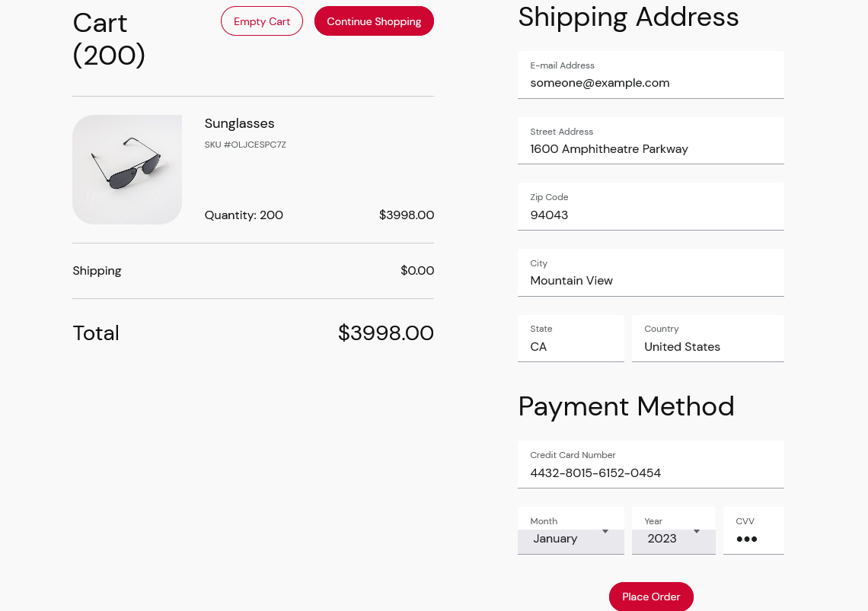Click the Continue Shopping button
This screenshot has width=868, height=611.
pyautogui.click(x=374, y=21)
